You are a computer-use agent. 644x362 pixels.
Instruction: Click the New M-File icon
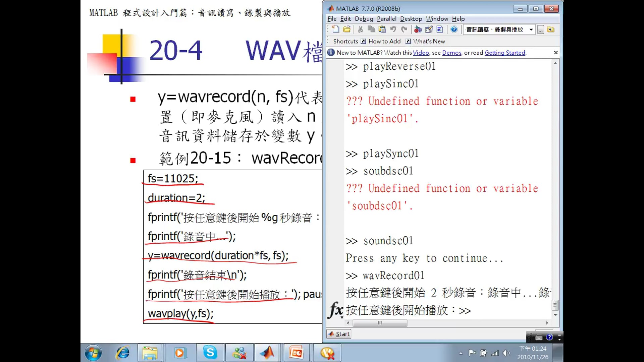pos(335,29)
